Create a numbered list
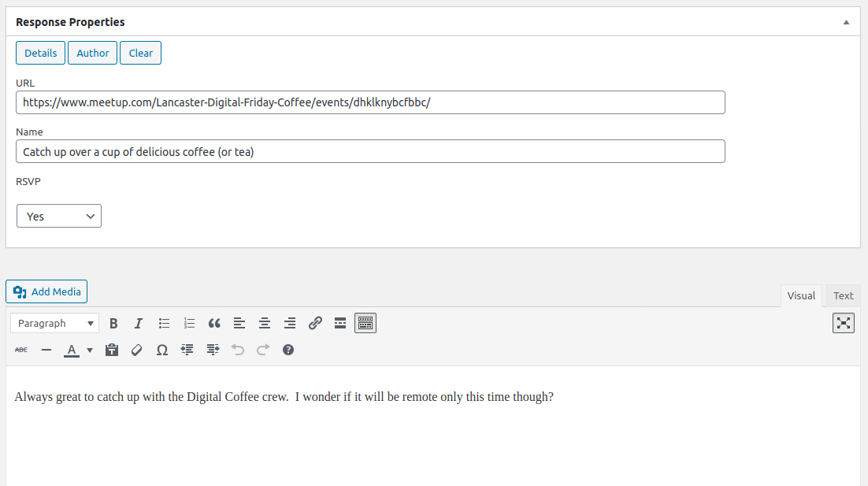This screenshot has height=486, width=868. (189, 323)
